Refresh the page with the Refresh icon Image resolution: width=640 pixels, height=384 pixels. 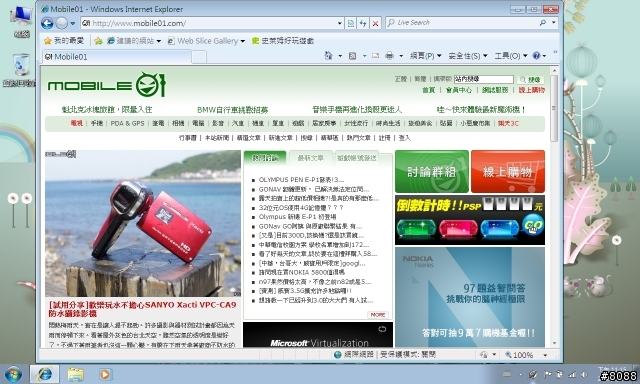363,23
